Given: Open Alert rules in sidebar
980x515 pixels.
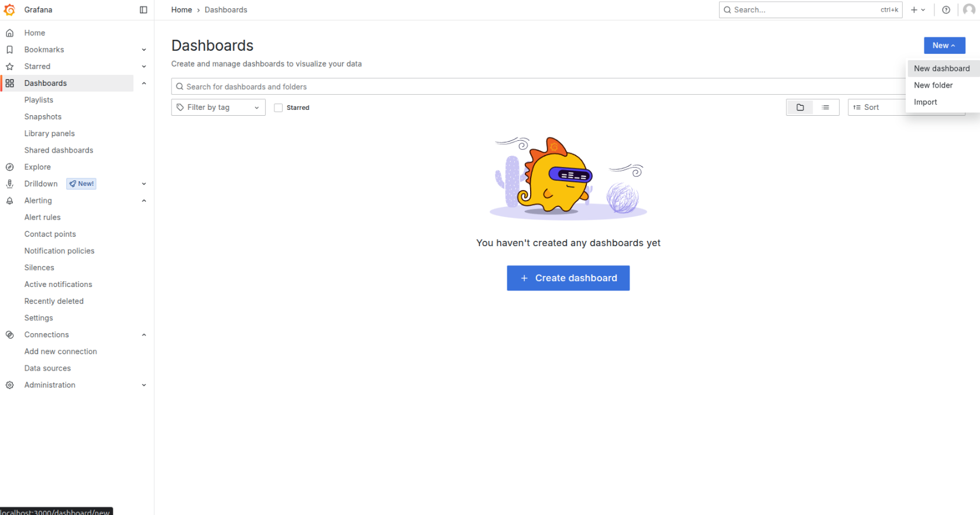Looking at the screenshot, I should [x=42, y=217].
